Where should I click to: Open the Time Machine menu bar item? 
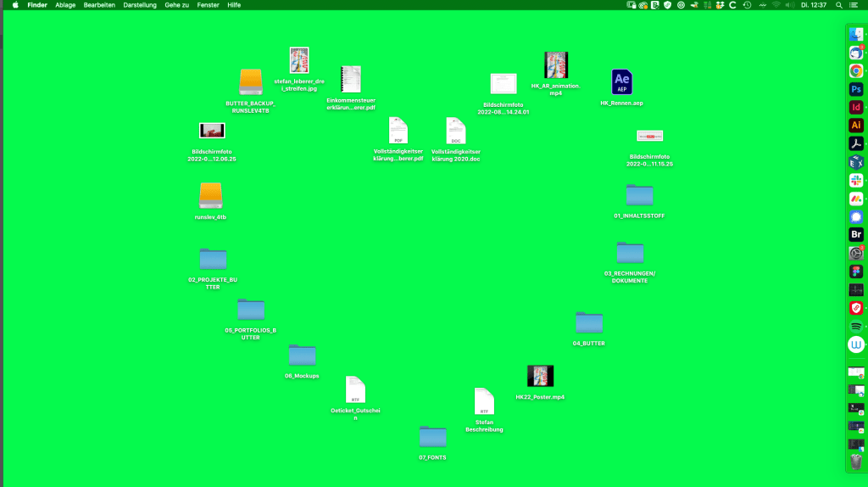[747, 5]
